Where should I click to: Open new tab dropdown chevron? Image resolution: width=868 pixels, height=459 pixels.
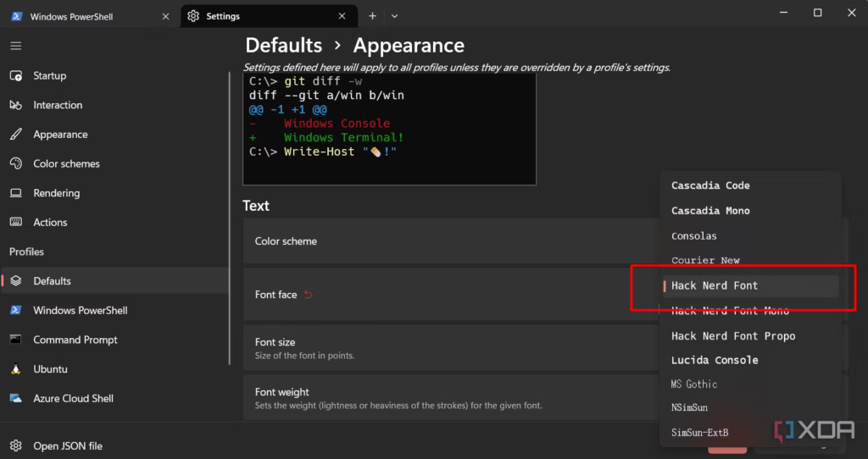tap(394, 16)
